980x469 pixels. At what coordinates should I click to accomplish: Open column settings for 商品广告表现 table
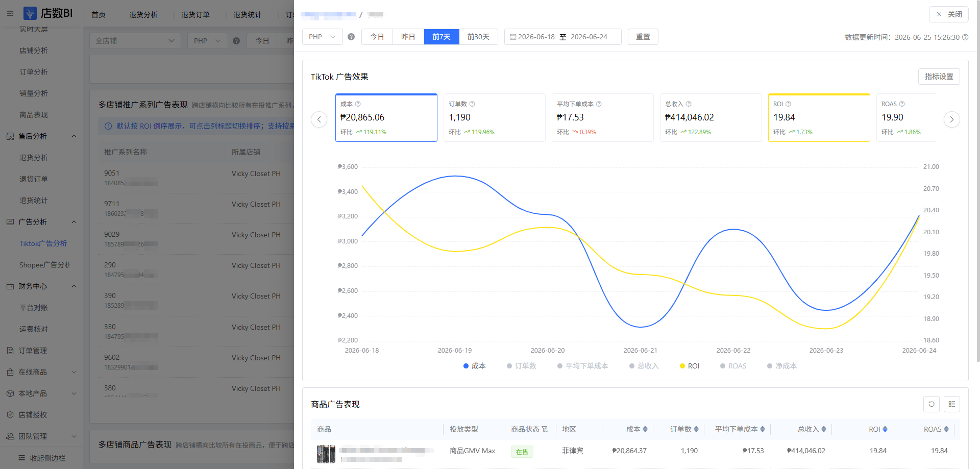[x=952, y=404]
